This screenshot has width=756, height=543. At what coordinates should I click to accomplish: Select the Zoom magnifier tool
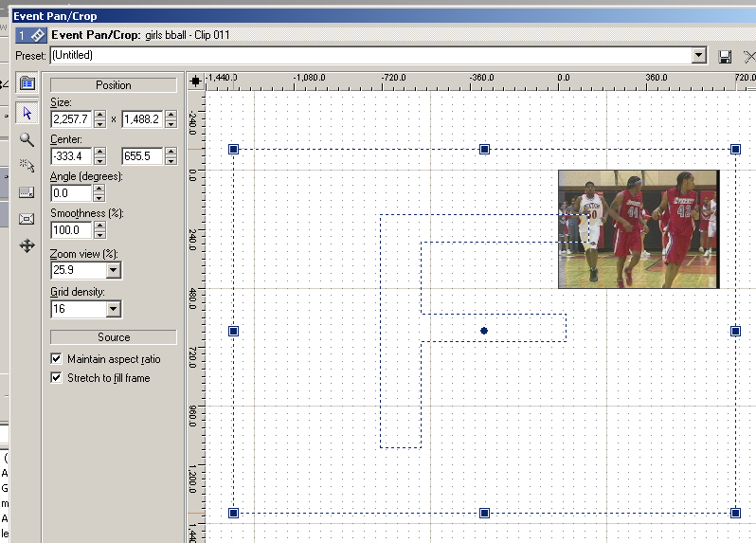(x=27, y=139)
